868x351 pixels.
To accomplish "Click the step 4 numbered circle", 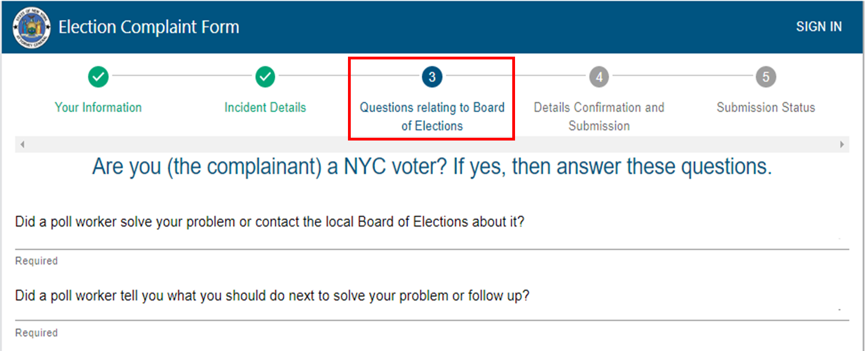I will point(599,77).
